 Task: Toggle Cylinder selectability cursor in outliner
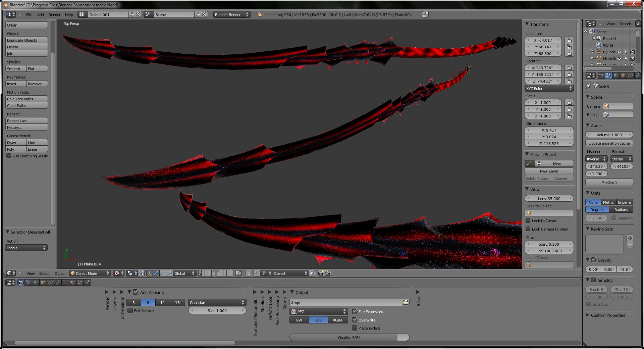click(x=626, y=52)
